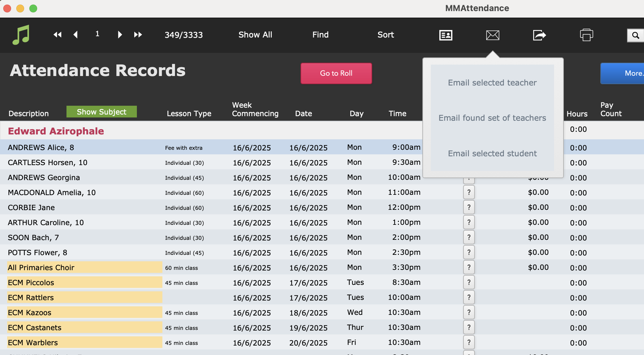
Task: Select SOON Bach, 7 record
Action: pos(33,238)
